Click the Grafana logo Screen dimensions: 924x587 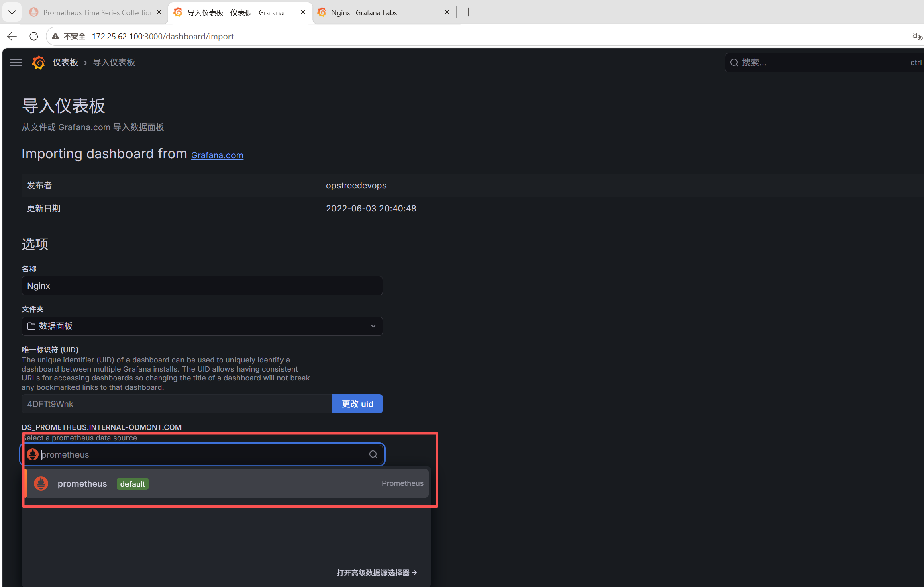(39, 63)
